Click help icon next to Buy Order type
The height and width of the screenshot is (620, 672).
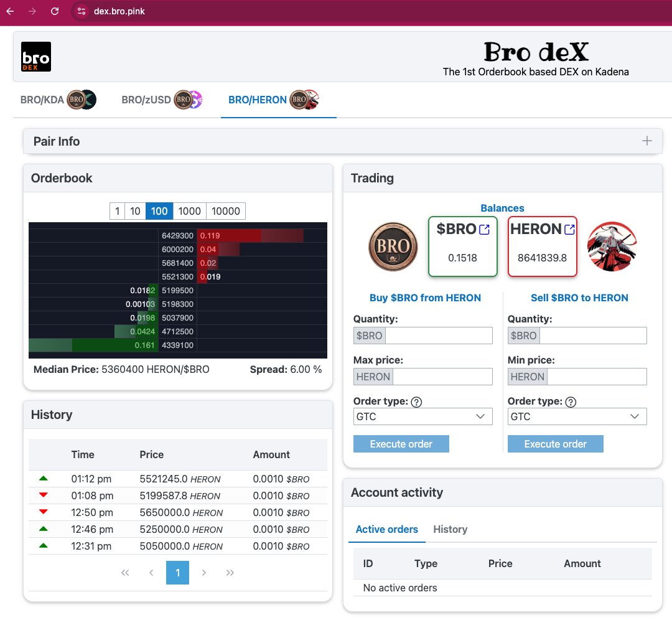click(416, 402)
